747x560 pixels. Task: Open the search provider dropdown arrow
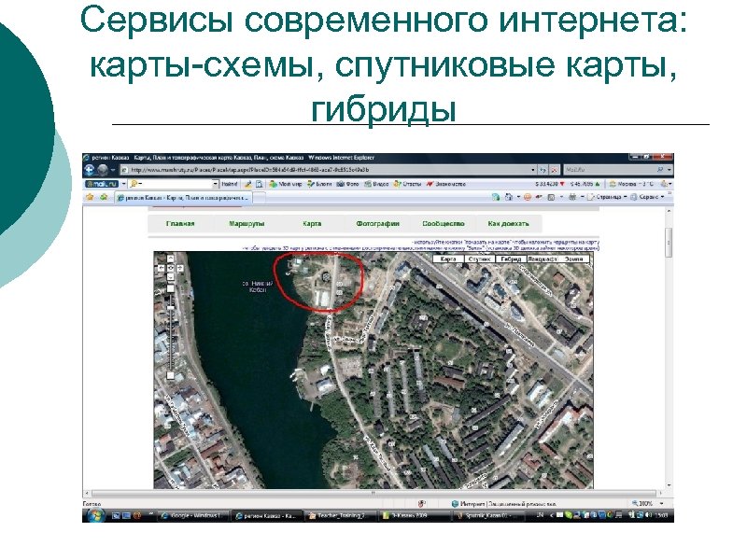[x=669, y=170]
